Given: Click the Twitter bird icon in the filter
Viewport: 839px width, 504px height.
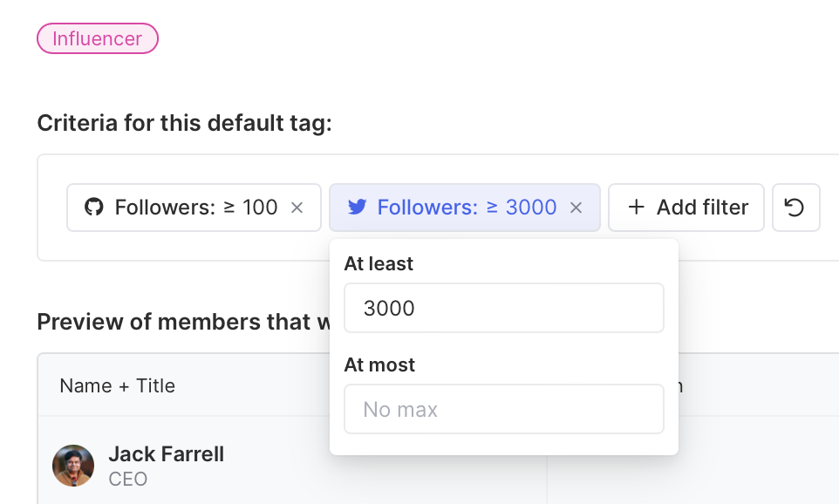Looking at the screenshot, I should pos(357,208).
